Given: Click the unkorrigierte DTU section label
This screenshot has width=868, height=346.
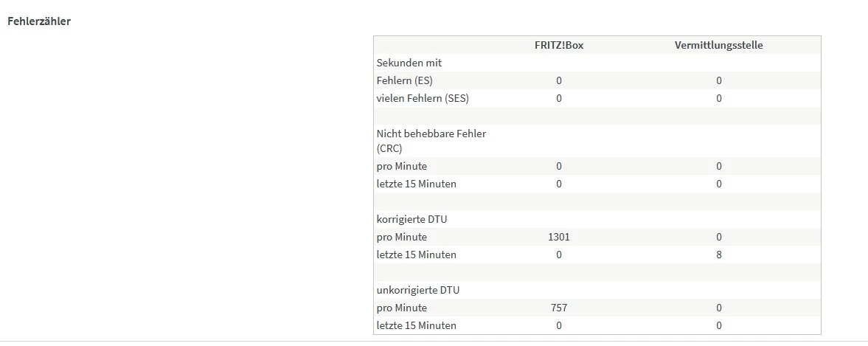Looking at the screenshot, I should 417,290.
